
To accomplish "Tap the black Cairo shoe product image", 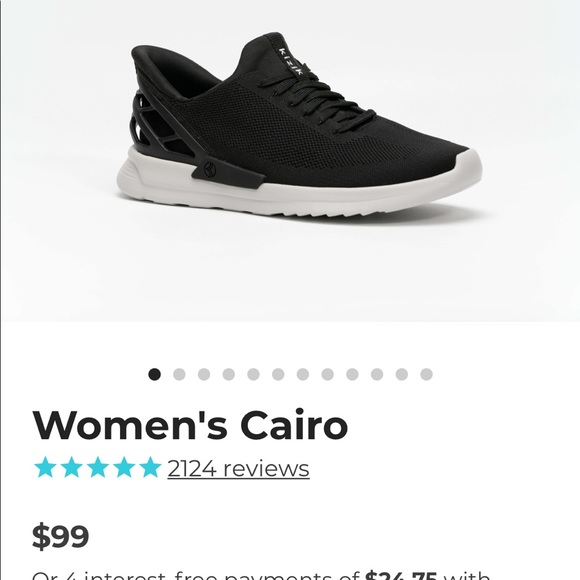I will (300, 128).
